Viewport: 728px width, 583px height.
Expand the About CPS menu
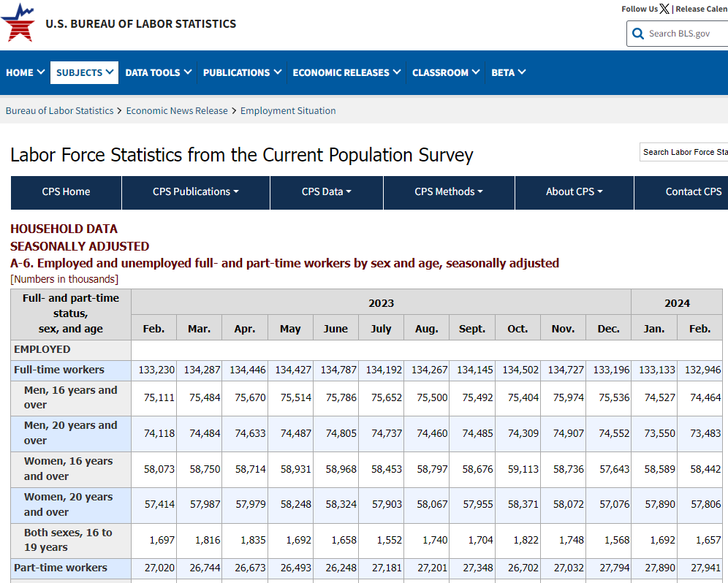pos(574,192)
